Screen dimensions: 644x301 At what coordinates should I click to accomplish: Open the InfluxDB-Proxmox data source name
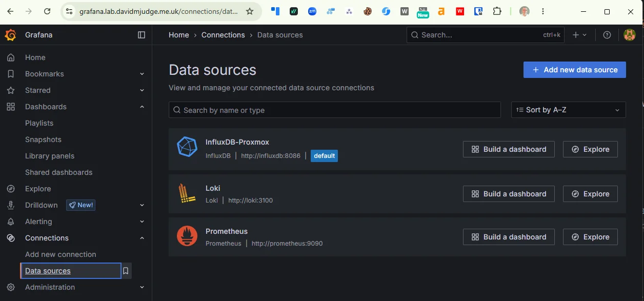coord(237,142)
